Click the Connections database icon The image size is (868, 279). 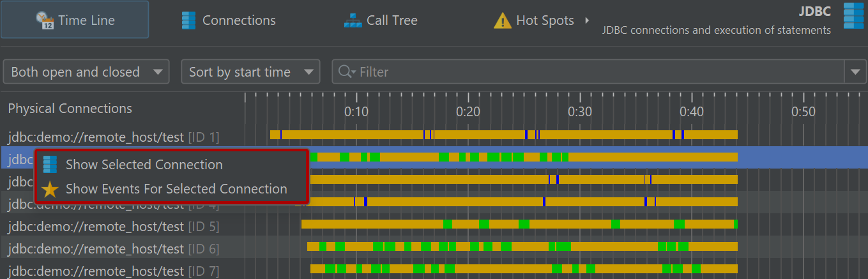(x=188, y=20)
